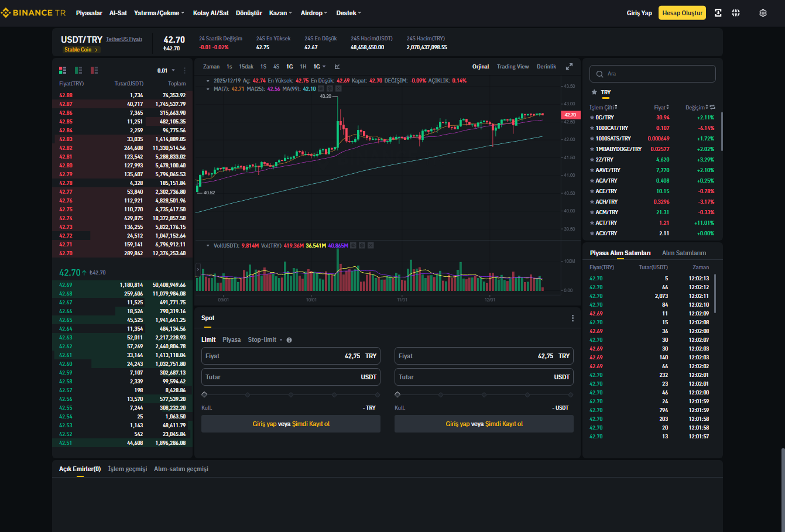Open more chart intervals dropdown
The image size is (785, 532).
[x=320, y=67]
